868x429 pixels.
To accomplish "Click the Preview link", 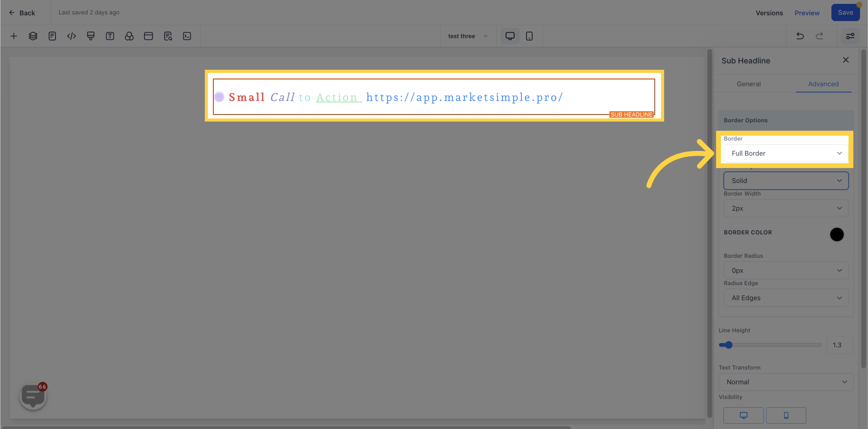I will [x=807, y=13].
